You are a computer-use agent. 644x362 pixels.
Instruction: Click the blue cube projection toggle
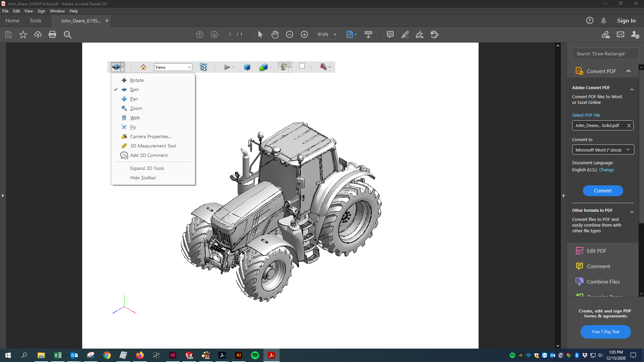pyautogui.click(x=247, y=67)
